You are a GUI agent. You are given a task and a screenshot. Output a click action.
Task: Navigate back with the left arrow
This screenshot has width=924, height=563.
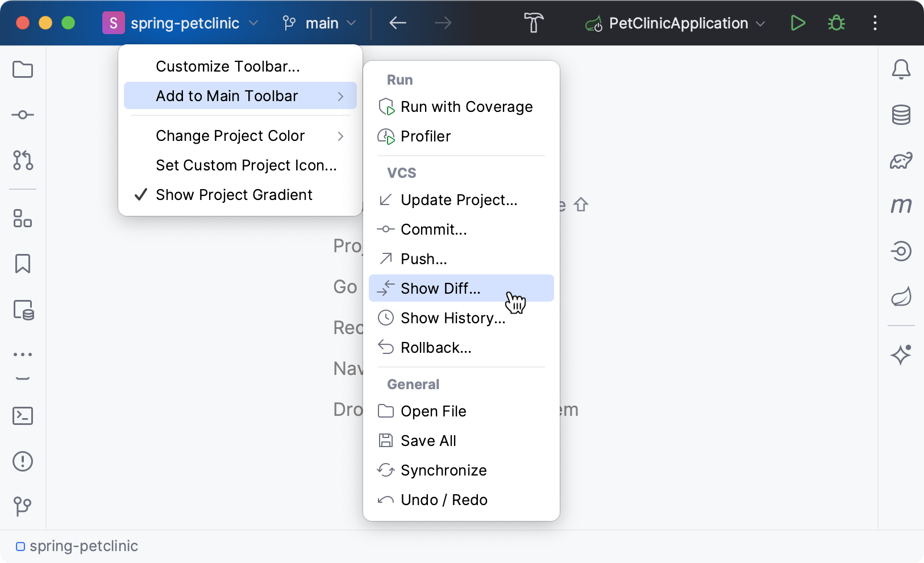398,23
